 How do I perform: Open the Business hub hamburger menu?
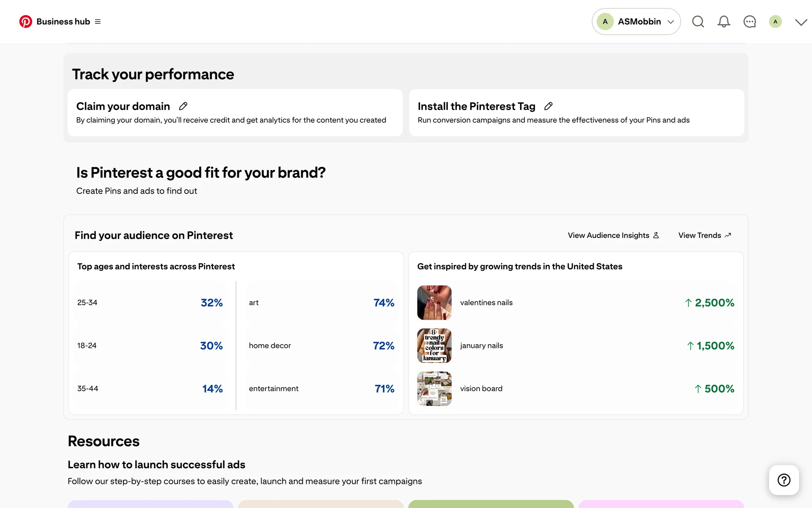pyautogui.click(x=98, y=22)
